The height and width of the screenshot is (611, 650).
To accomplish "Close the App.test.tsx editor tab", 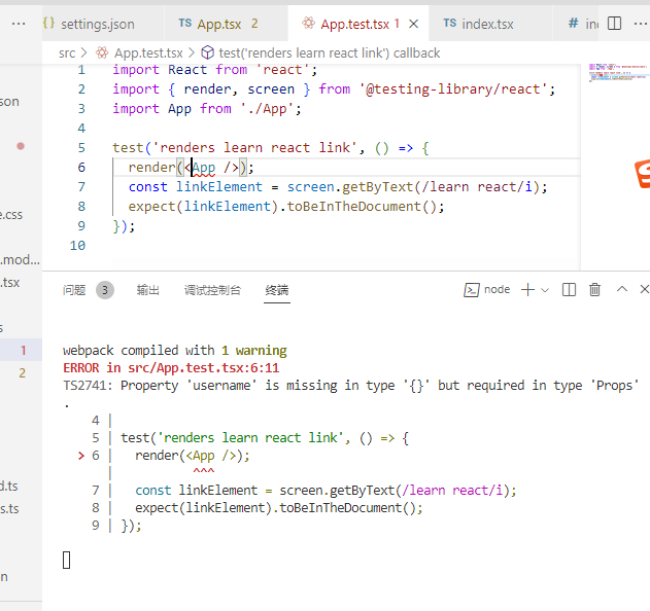I will [415, 23].
